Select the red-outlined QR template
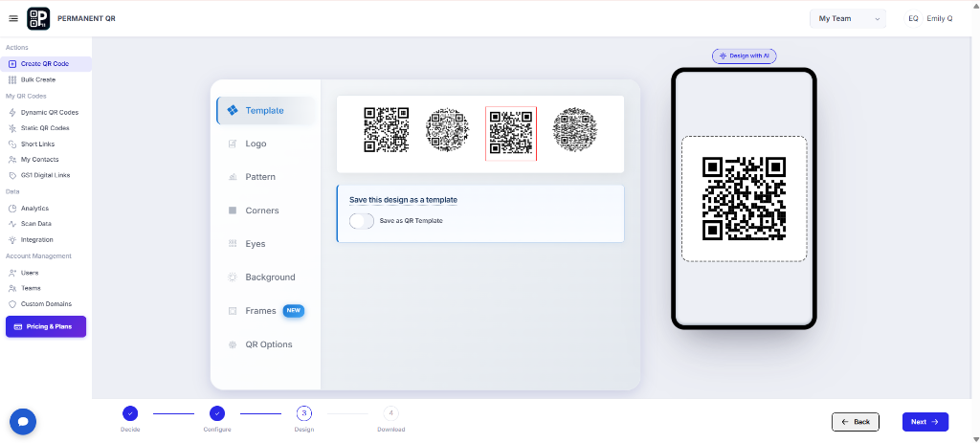Image resolution: width=980 pixels, height=443 pixels. (x=511, y=134)
